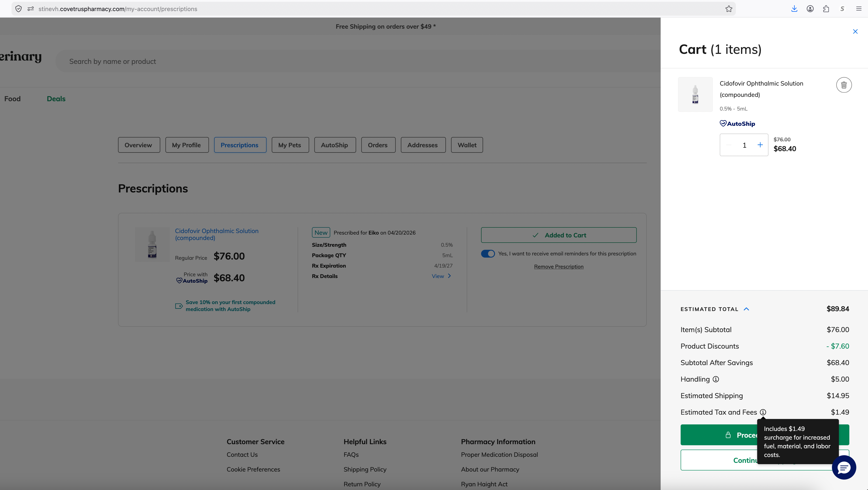Open the Wallet tab
This screenshot has width=868, height=490.
click(467, 145)
